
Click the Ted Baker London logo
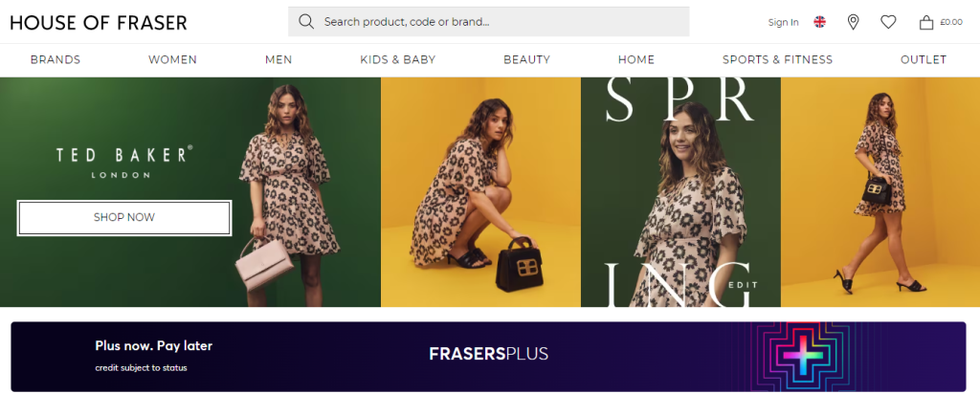coord(124,162)
